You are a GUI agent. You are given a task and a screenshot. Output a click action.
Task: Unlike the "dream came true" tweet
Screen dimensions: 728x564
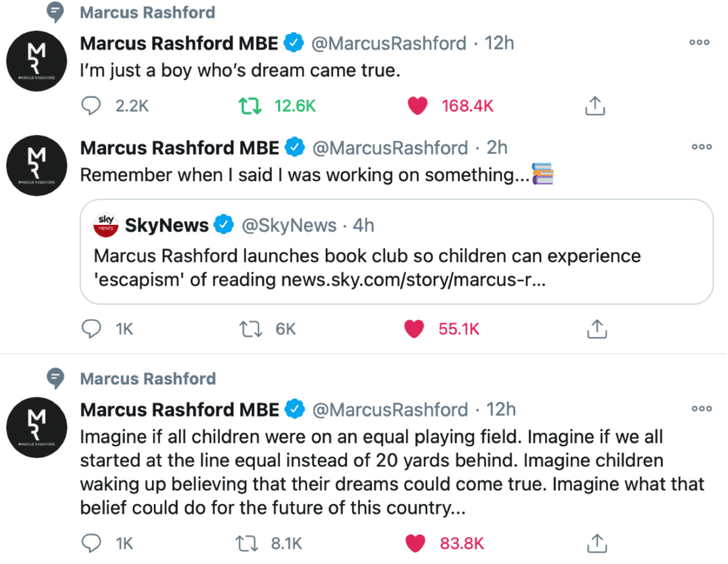pos(417,106)
